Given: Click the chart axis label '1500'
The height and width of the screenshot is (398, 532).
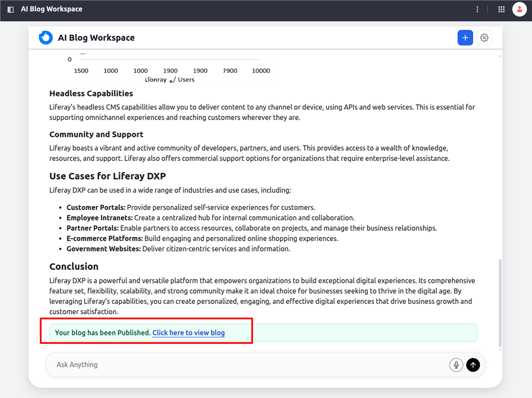Looking at the screenshot, I should (81, 71).
